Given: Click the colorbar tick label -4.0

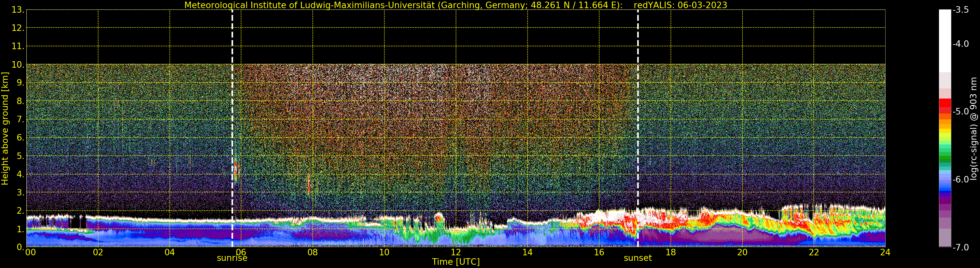Looking at the screenshot, I should pyautogui.click(x=960, y=44).
